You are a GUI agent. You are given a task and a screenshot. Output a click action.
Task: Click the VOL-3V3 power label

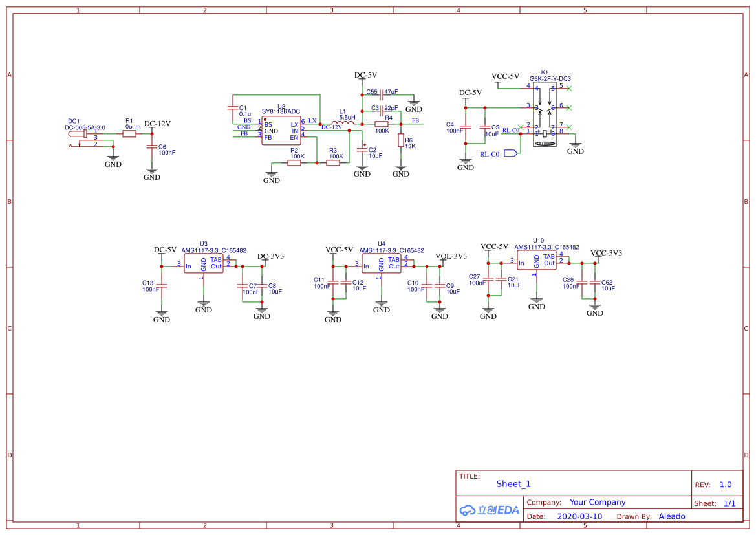(x=451, y=256)
